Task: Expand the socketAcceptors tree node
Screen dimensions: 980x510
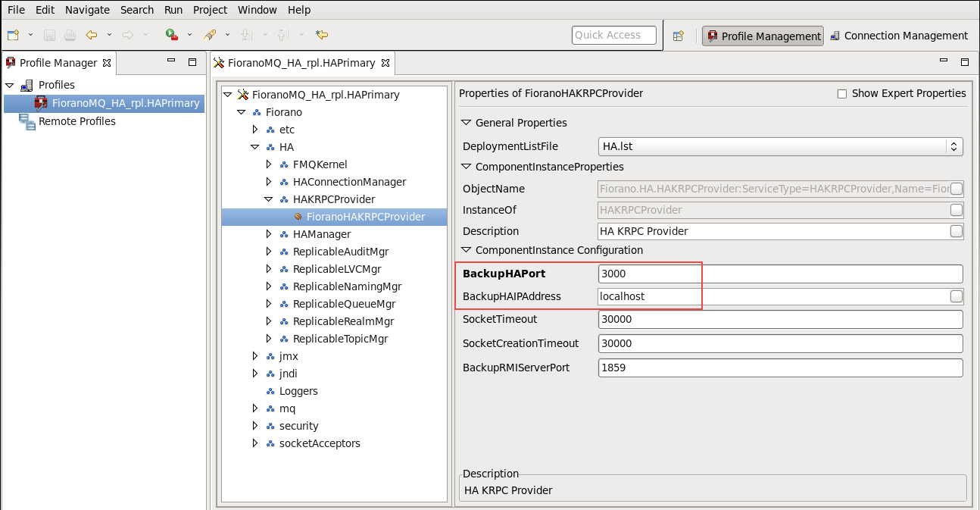Action: [255, 443]
